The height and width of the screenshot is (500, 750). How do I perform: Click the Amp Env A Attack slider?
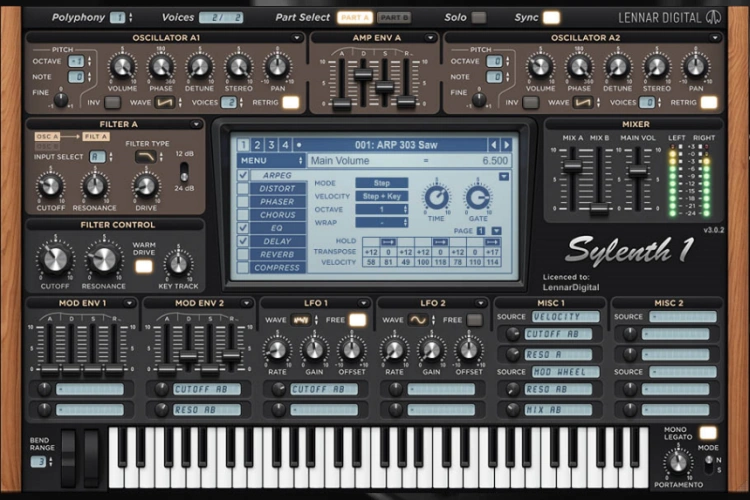pyautogui.click(x=342, y=103)
